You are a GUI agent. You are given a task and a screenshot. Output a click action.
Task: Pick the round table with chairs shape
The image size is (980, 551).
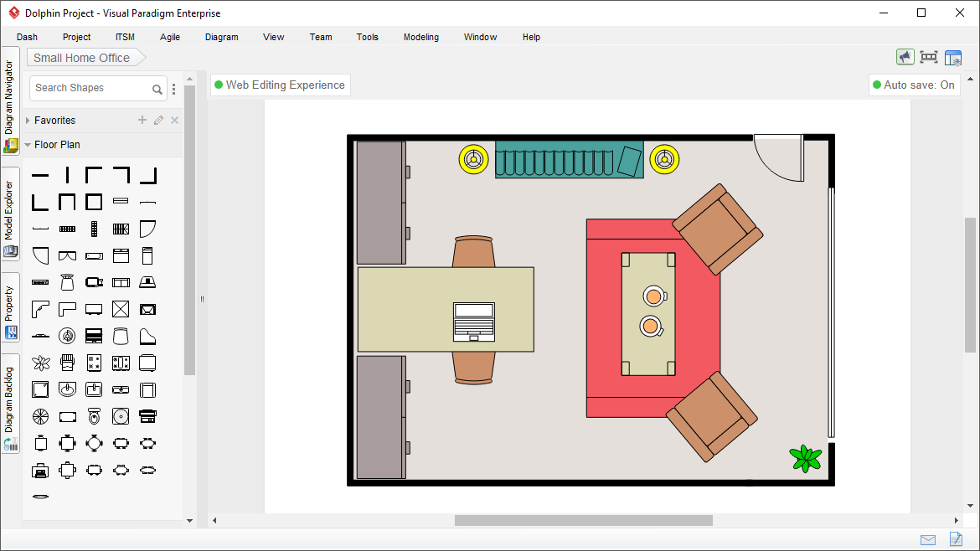click(x=94, y=444)
